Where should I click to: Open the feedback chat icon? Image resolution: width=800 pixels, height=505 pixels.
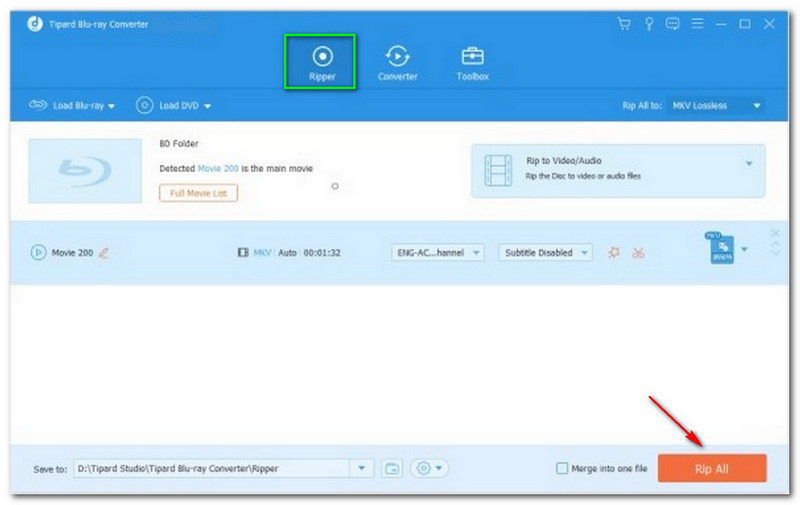click(672, 23)
